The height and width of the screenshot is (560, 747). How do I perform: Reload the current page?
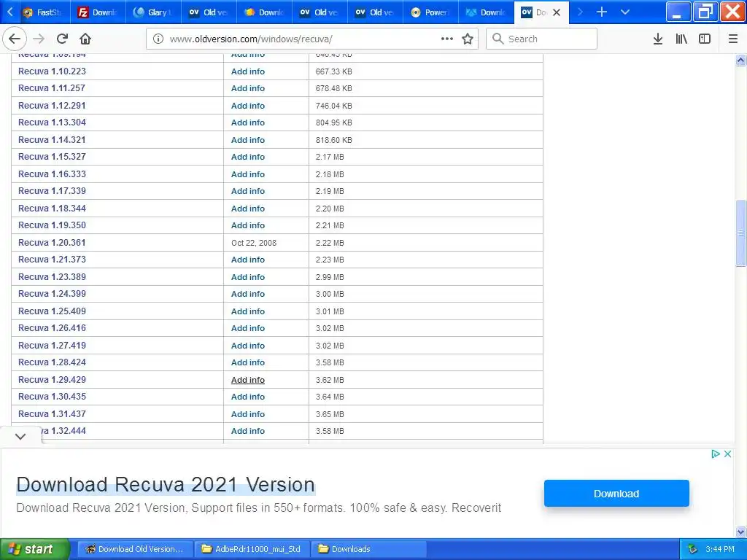point(63,39)
